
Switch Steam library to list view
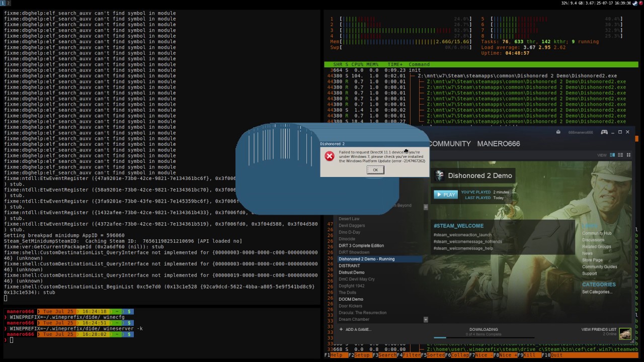coord(620,155)
